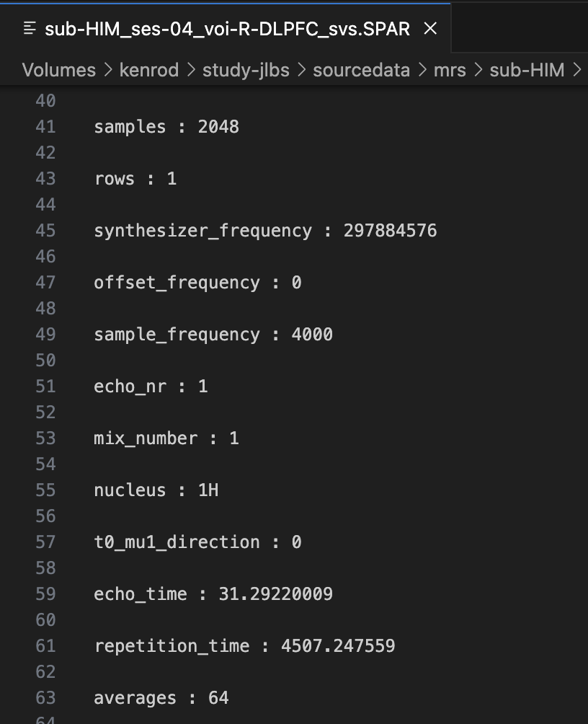Viewport: 588px width, 724px height.
Task: Place cursor on the synthesizer_frequency line
Action: [202, 231]
